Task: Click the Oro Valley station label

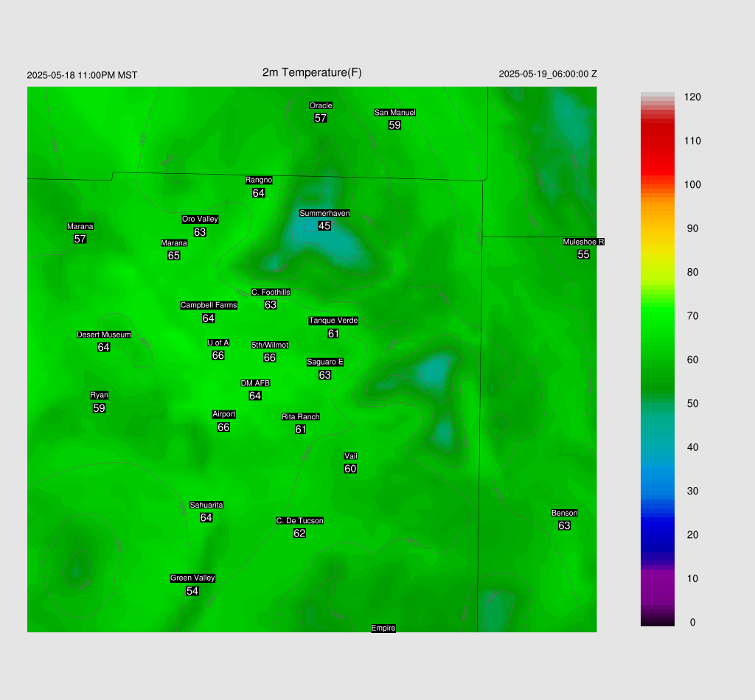Action: click(200, 219)
